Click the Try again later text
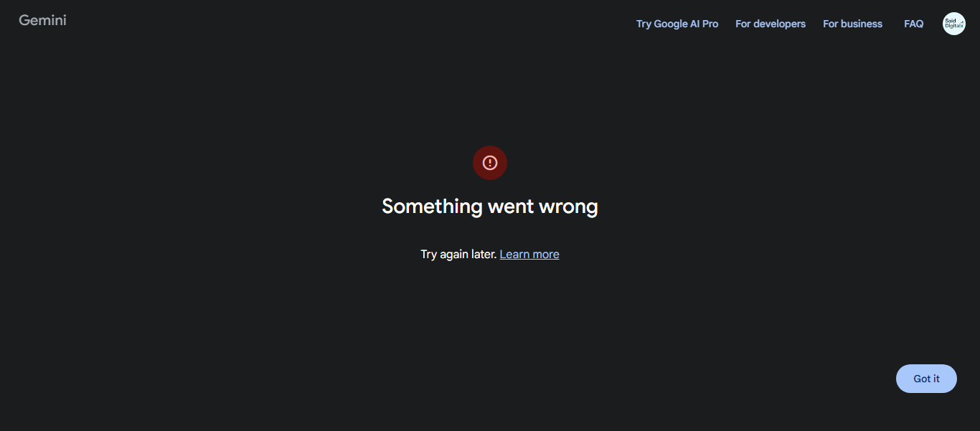The image size is (980, 431). point(458,254)
